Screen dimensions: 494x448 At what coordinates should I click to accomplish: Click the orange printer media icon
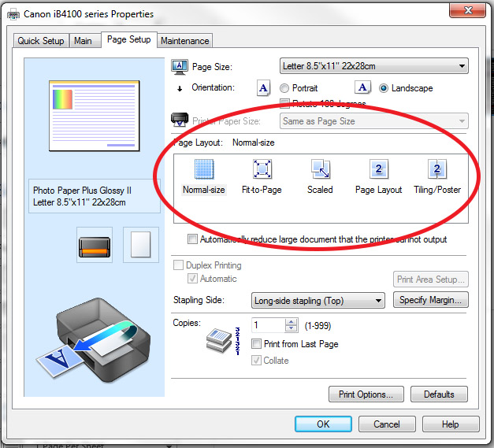pos(95,245)
